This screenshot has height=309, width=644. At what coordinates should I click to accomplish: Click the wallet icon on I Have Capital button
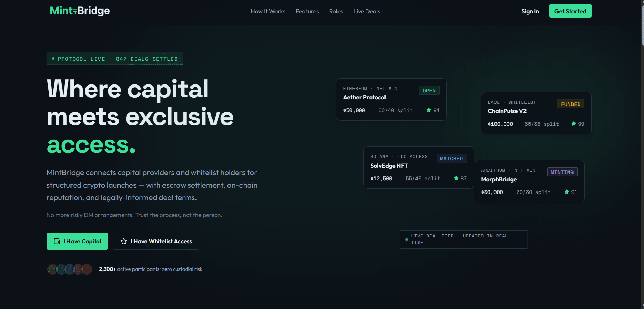[57, 241]
